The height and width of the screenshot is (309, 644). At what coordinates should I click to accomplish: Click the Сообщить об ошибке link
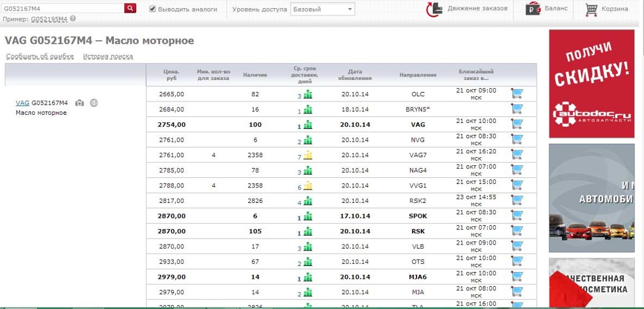(x=40, y=56)
